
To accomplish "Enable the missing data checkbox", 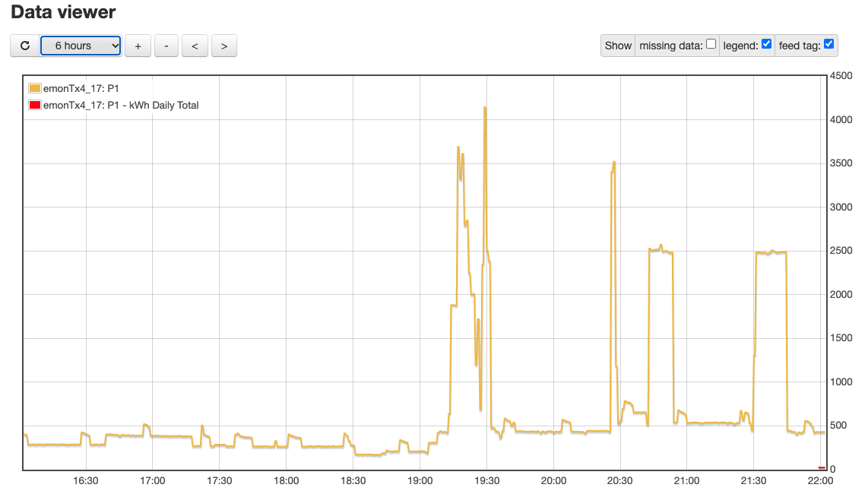I will point(711,44).
